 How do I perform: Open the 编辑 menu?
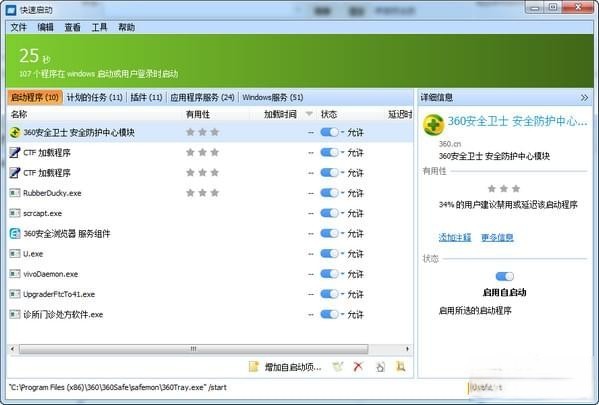pos(45,27)
